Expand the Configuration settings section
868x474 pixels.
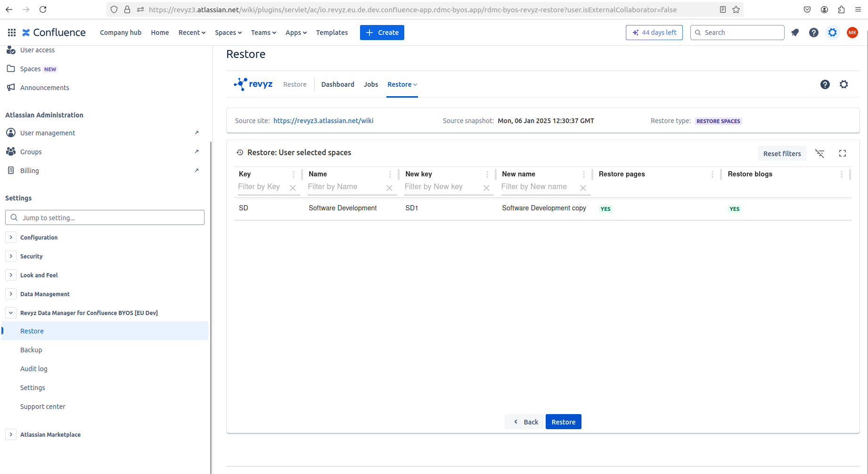click(x=11, y=237)
